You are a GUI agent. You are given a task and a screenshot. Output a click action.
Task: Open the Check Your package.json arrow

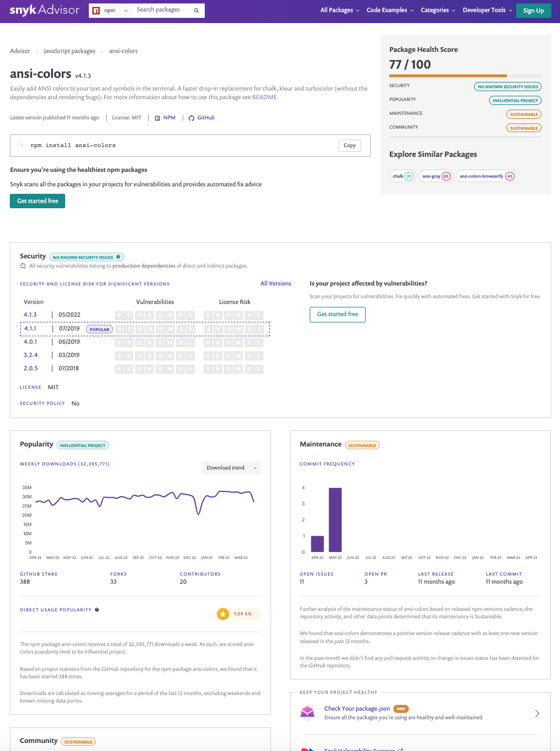537,714
